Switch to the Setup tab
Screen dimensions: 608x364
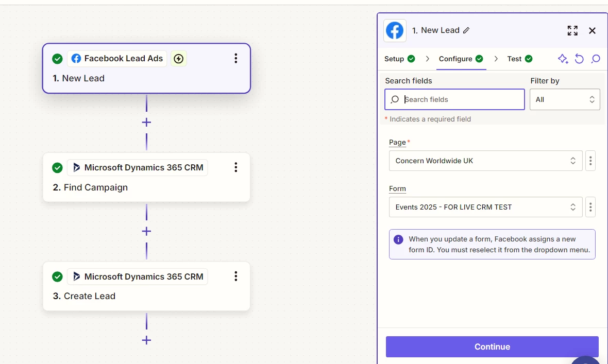click(399, 59)
